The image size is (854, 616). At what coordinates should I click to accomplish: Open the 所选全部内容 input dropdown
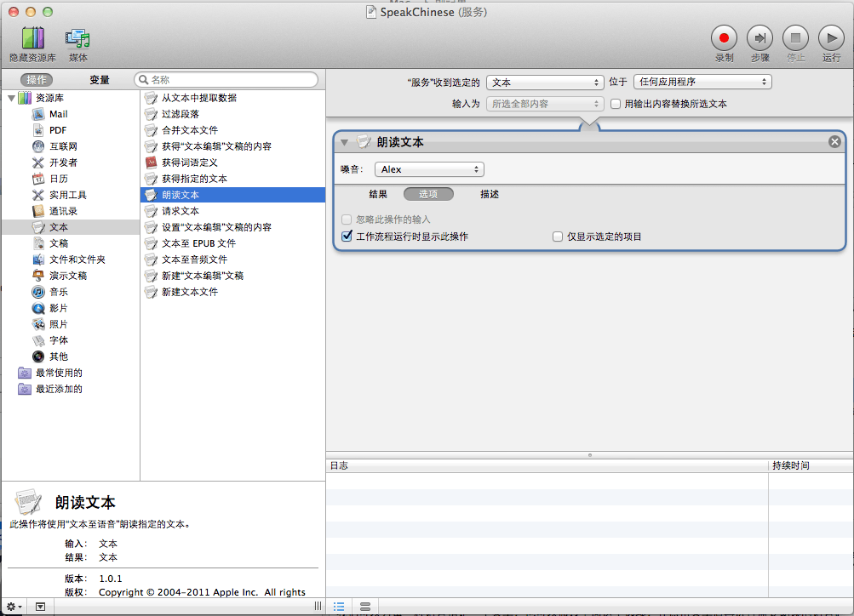click(x=545, y=104)
